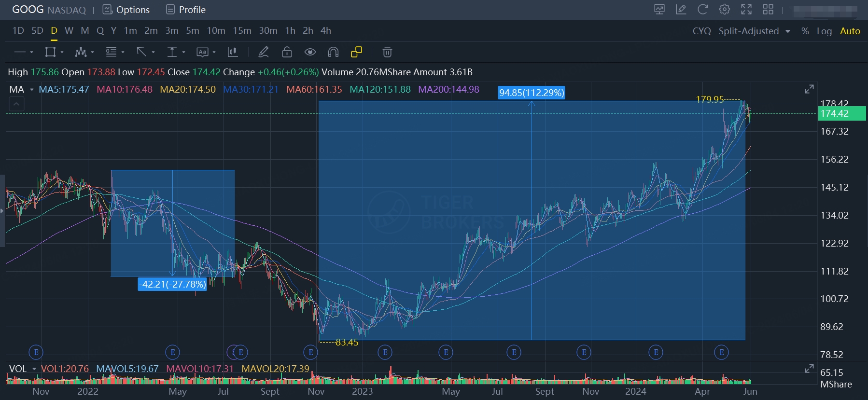Toggle the lock drawings icon

(287, 52)
